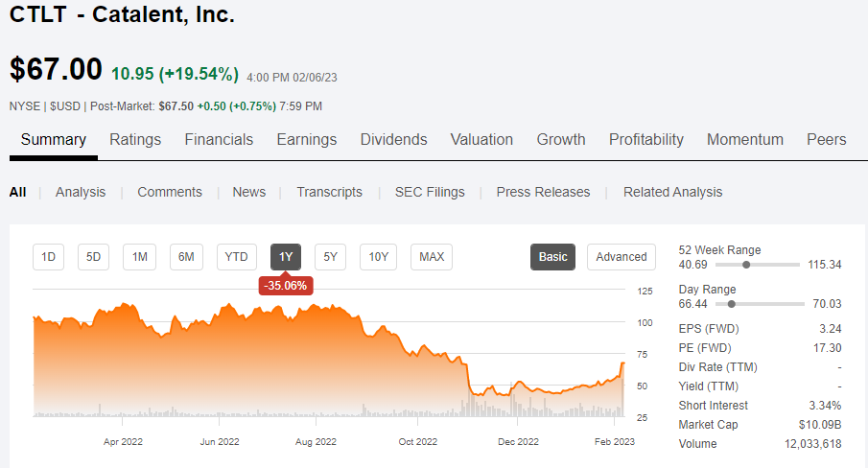
Task: Show the News filter
Action: pos(248,192)
